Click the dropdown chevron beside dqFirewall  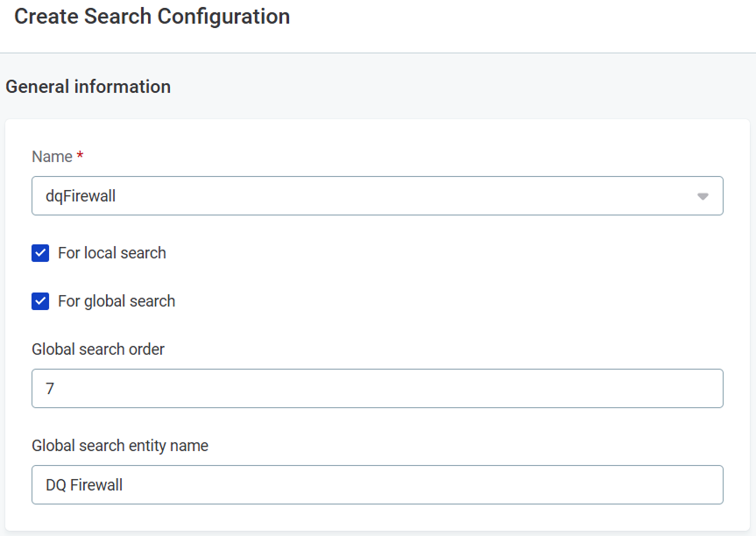702,195
